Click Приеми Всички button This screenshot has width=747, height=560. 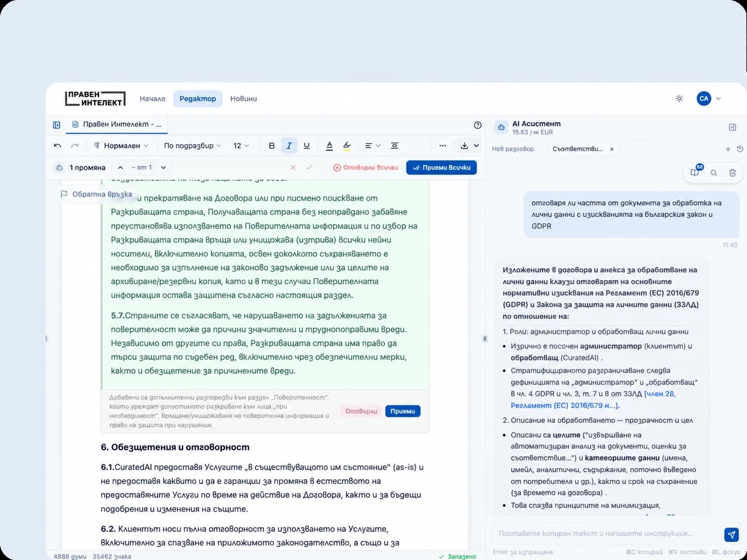(x=442, y=168)
